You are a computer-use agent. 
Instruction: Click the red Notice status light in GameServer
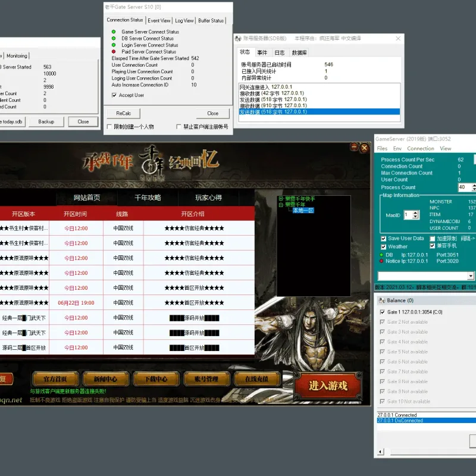tap(381, 261)
